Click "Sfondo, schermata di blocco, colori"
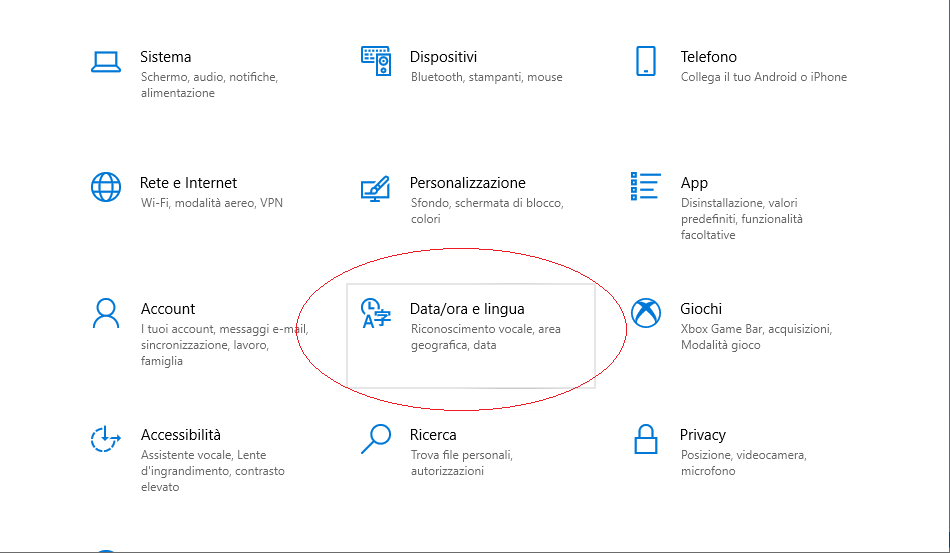 pyautogui.click(x=487, y=211)
